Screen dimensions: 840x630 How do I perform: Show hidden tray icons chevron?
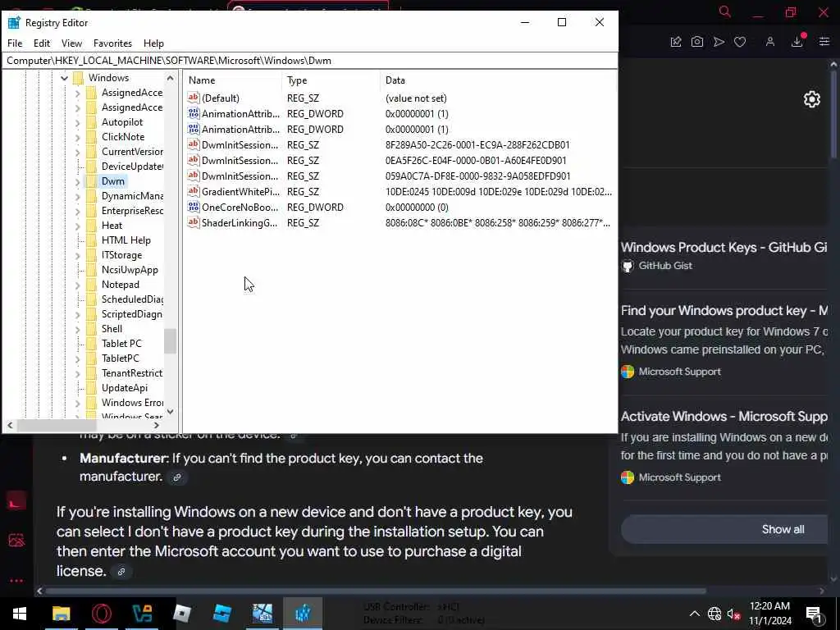pyautogui.click(x=694, y=614)
